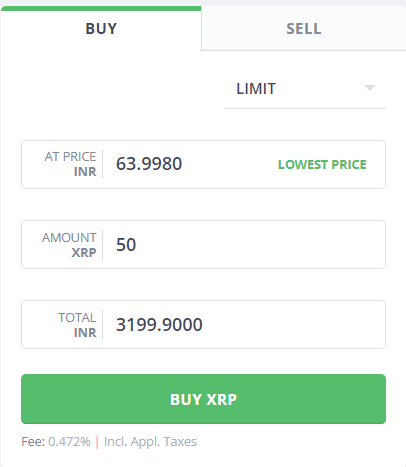Click the price value 63.9980
Viewport: 406px width, 467px height.
(149, 164)
